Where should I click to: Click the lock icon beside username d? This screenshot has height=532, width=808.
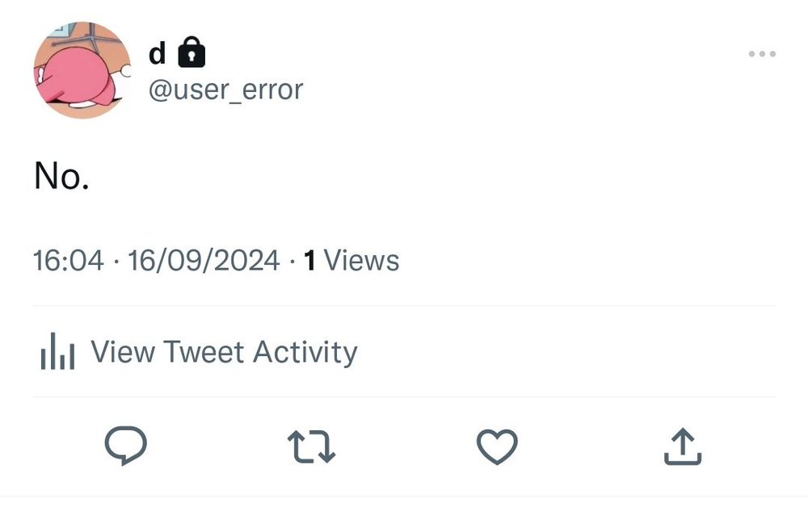(x=191, y=51)
